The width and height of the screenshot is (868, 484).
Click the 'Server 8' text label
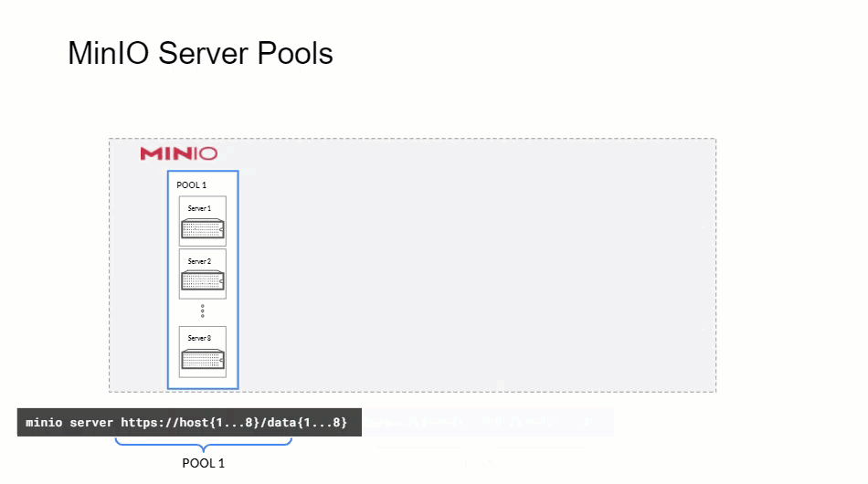coord(199,338)
